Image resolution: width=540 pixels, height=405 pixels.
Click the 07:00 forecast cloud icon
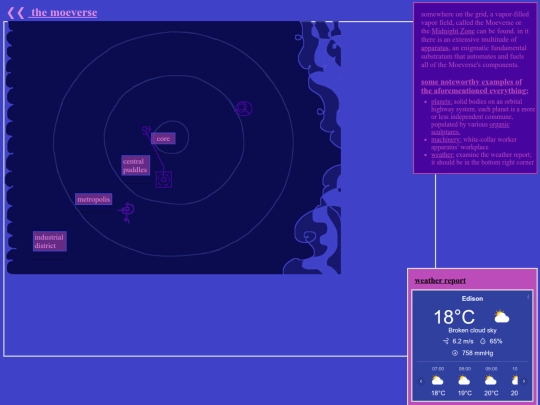click(x=437, y=380)
